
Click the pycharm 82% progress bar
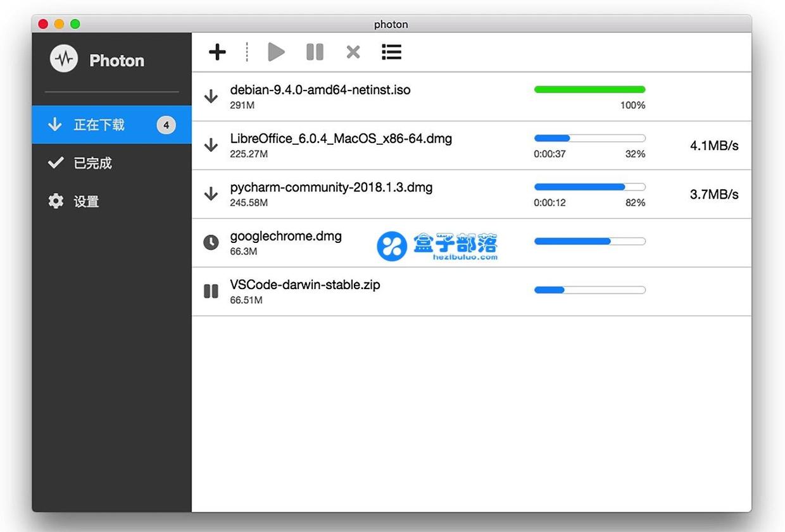[x=589, y=187]
